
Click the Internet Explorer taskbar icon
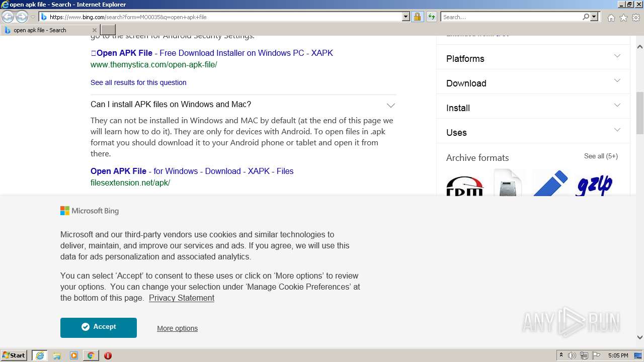40,355
